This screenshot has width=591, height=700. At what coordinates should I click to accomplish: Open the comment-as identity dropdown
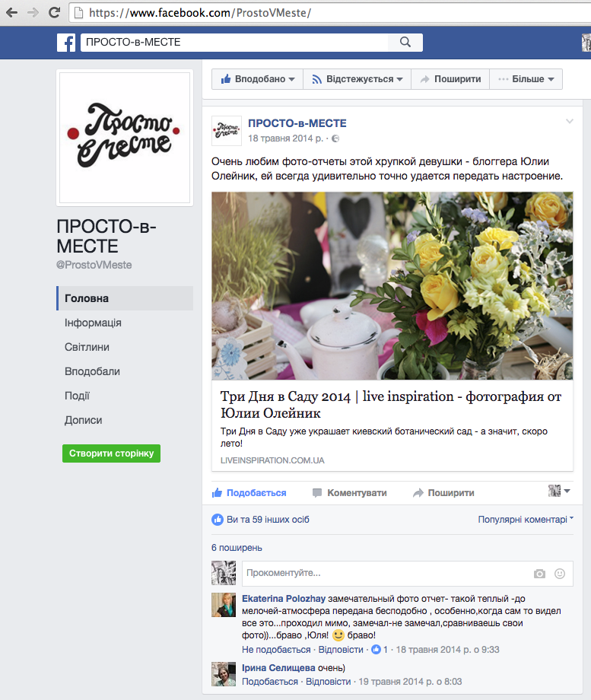(x=559, y=491)
